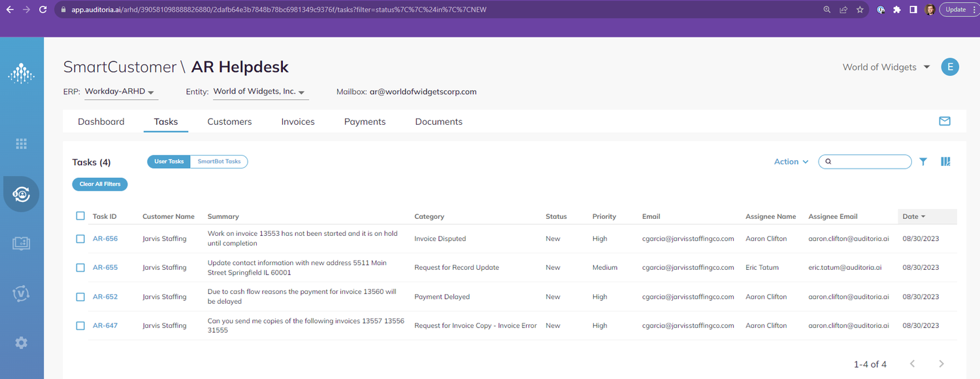The image size is (980, 379).
Task: Switch to the Invoices tab
Action: click(297, 122)
